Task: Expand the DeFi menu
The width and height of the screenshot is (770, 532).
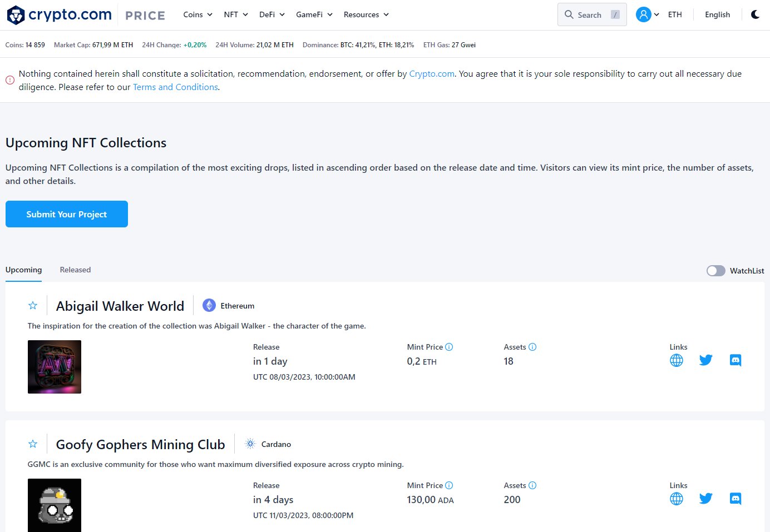Action: (272, 14)
